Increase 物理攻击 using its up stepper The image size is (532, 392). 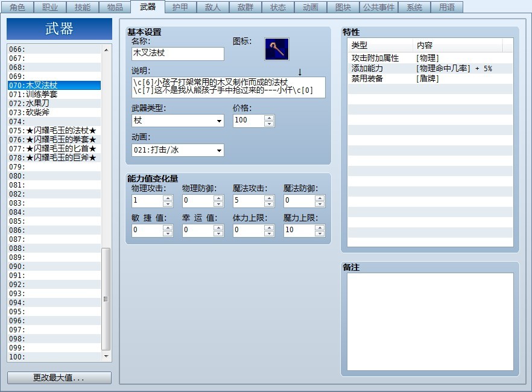coord(167,198)
